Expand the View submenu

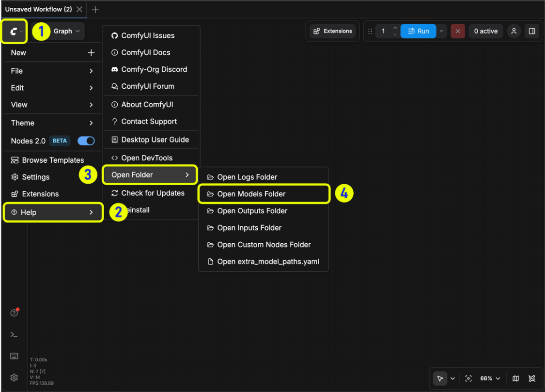(52, 105)
